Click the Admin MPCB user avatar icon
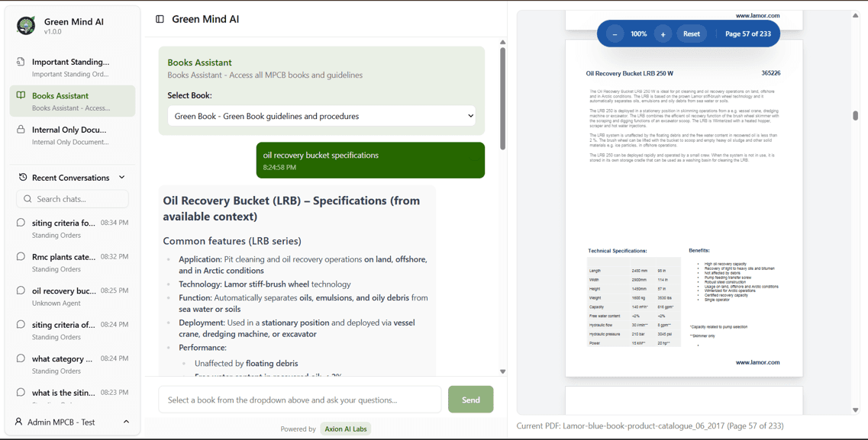 coord(18,422)
